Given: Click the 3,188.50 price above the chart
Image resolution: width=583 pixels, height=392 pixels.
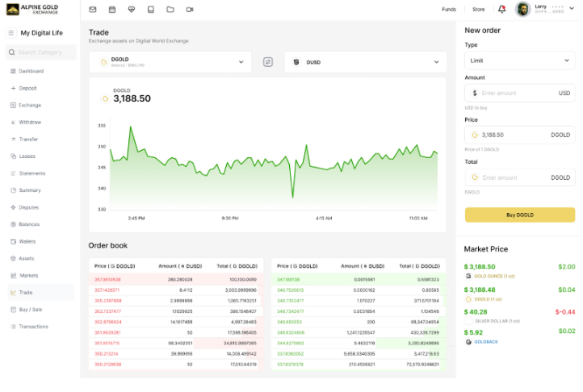Looking at the screenshot, I should click(132, 98).
